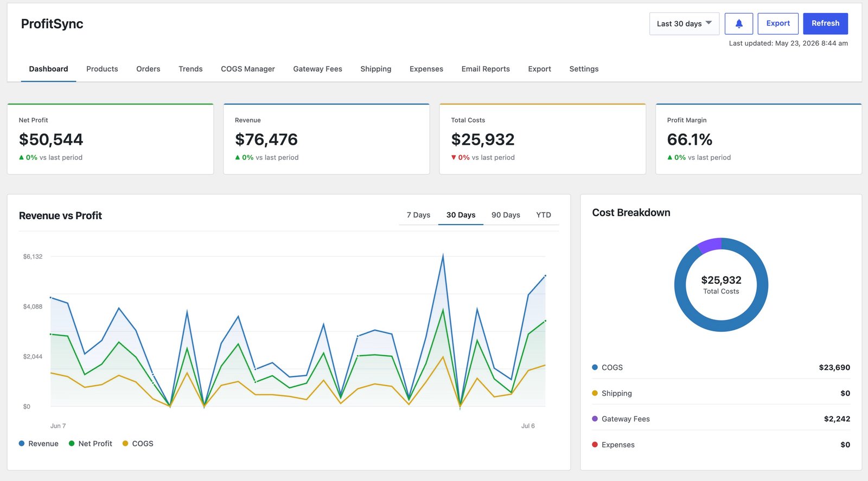868x481 pixels.
Task: Click the red Expenses legend dot
Action: 595,445
